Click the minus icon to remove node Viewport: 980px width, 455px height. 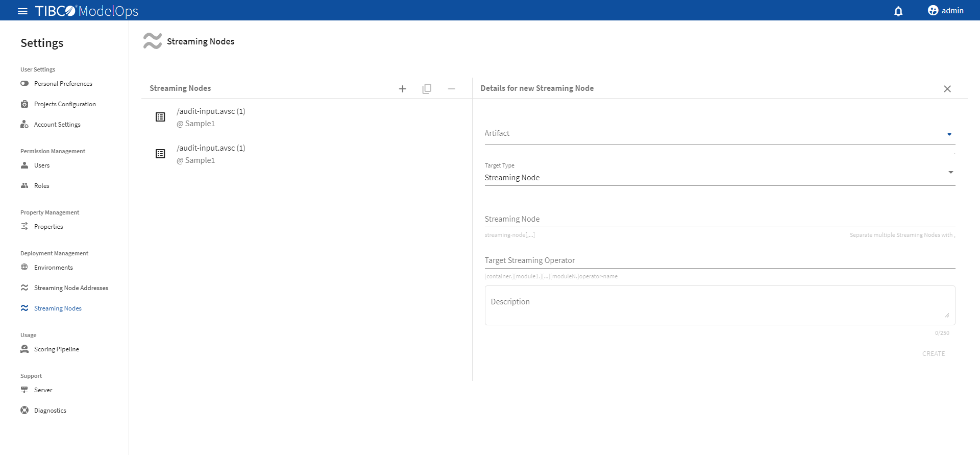pos(451,89)
